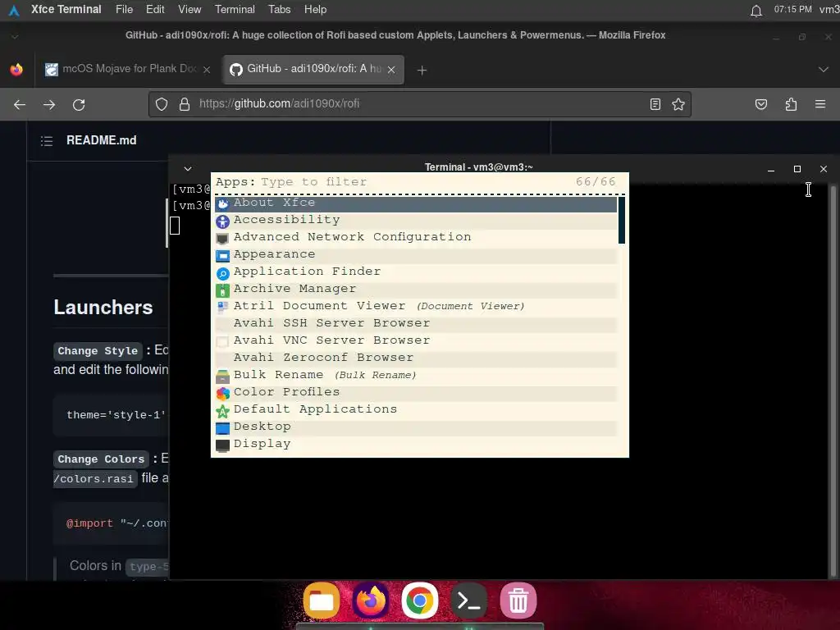Launch Chrome from the dock
Image resolution: width=840 pixels, height=630 pixels.
click(x=419, y=600)
